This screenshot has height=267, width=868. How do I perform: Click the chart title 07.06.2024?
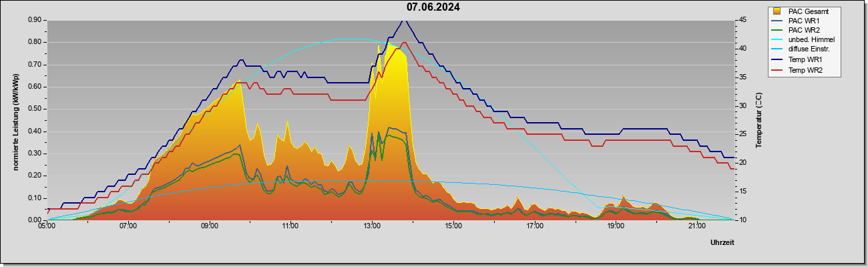click(433, 7)
